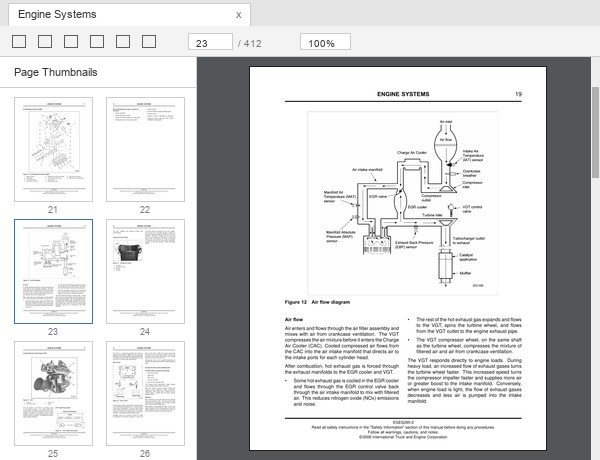
Task: Click the page number field showing 23
Action: point(210,42)
